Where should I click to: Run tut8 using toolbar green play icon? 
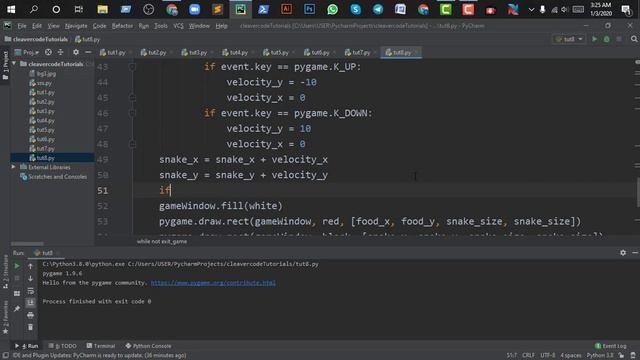point(594,39)
